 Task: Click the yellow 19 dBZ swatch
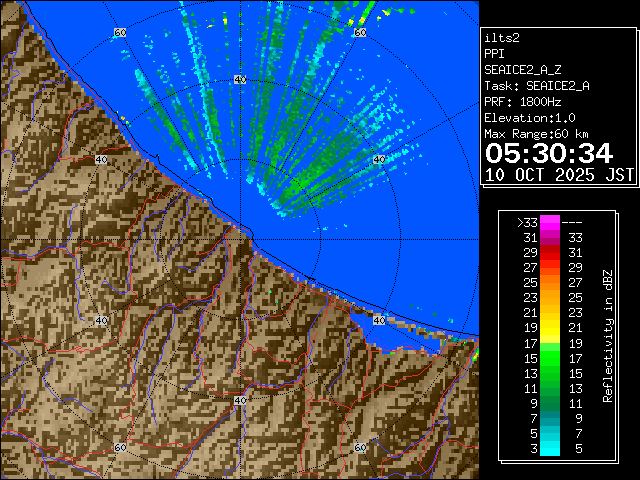[550, 327]
